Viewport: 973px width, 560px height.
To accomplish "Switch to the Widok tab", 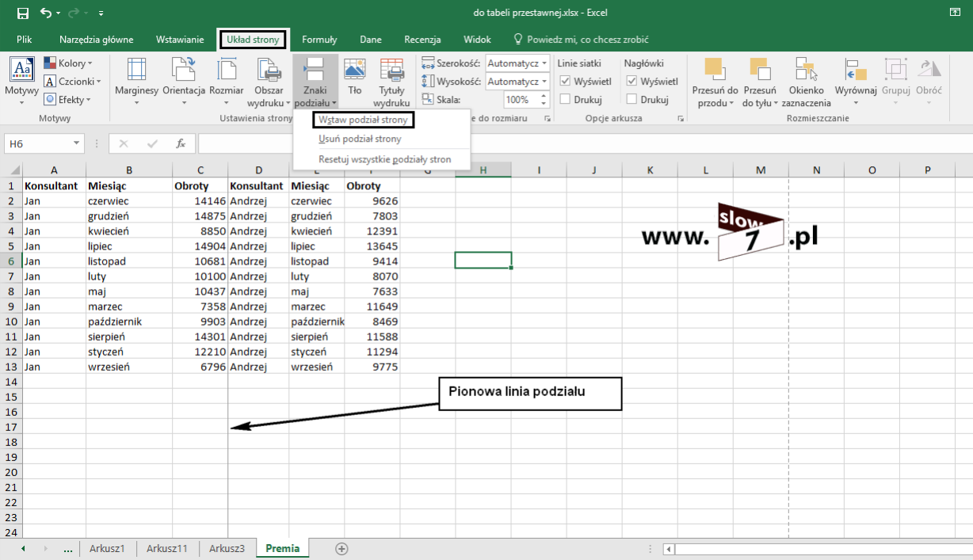I will coord(477,40).
